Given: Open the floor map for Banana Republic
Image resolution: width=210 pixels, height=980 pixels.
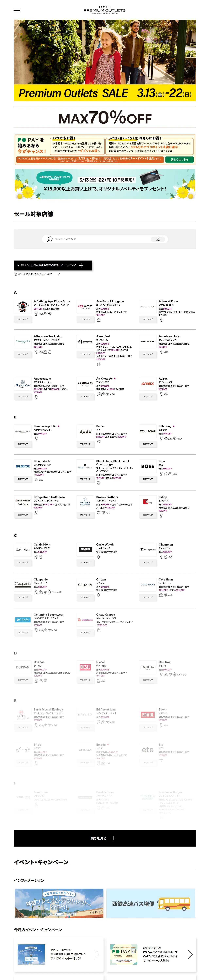Looking at the screenshot, I should [23, 444].
